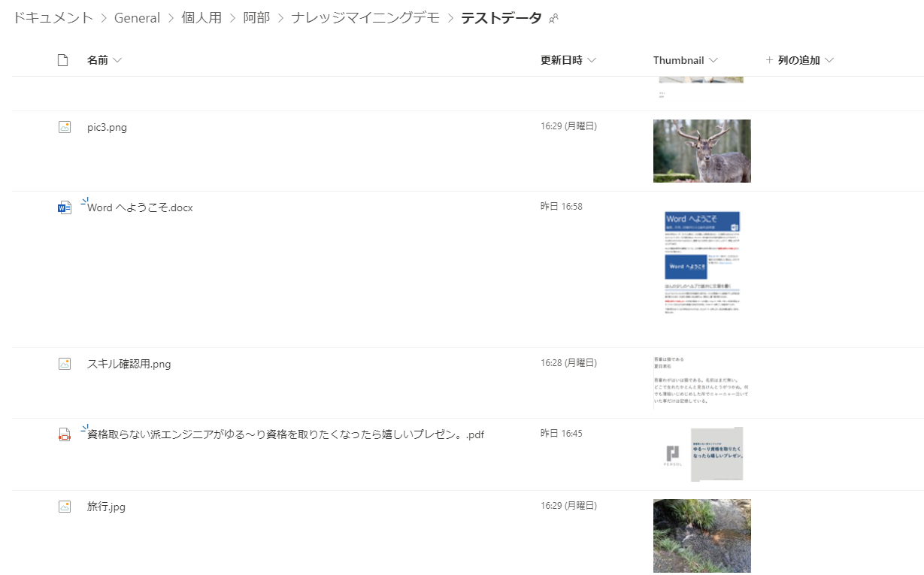
Task: Open the file pic3.png
Action: [x=107, y=127]
